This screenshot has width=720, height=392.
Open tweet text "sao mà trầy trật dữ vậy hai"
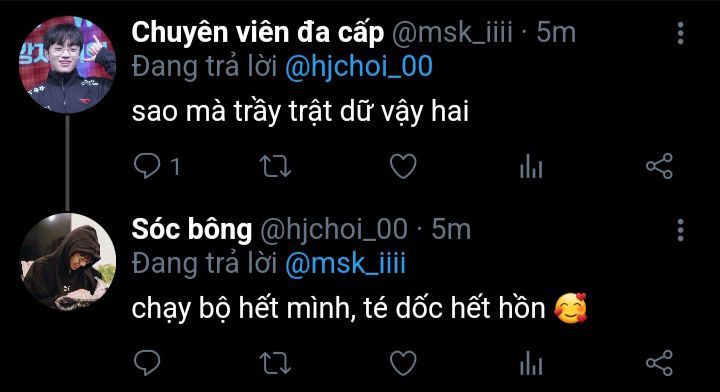click(300, 112)
